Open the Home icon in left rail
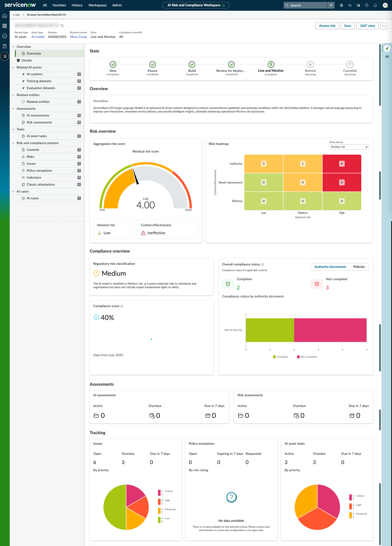392x546 pixels. (5, 16)
